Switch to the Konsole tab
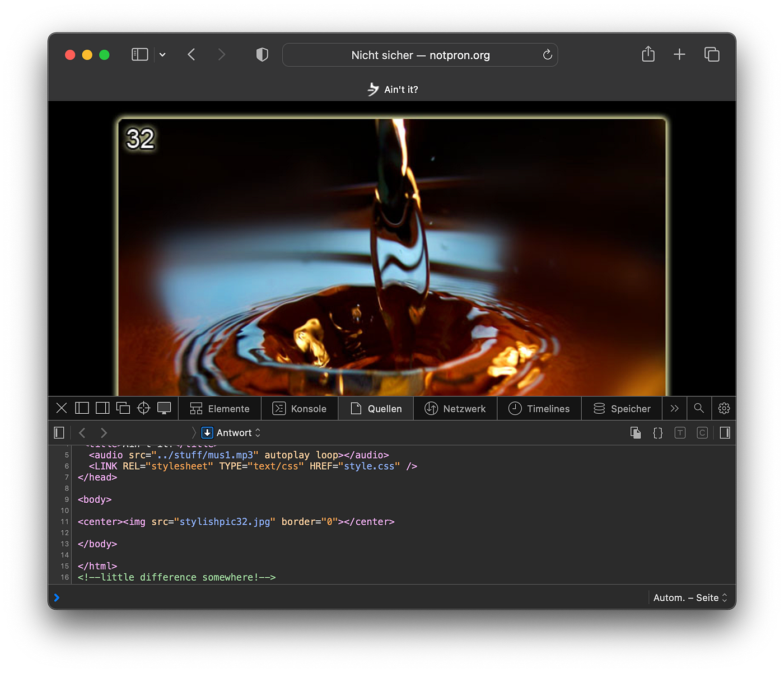The height and width of the screenshot is (673, 784). tap(300, 409)
